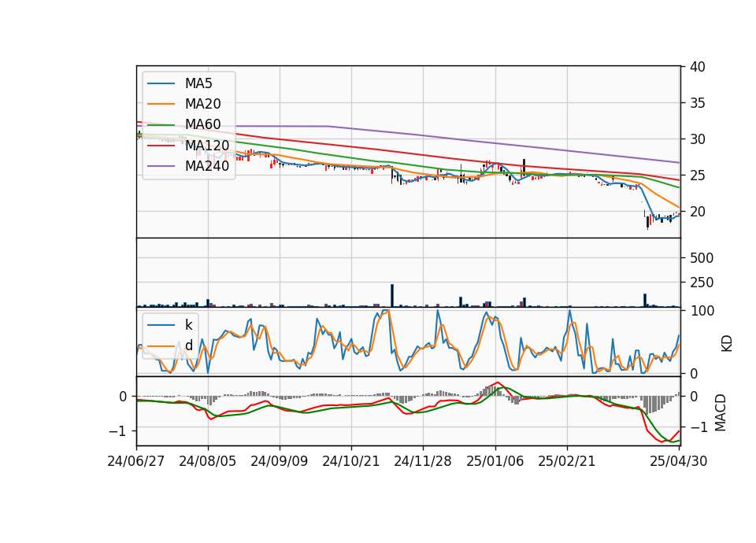
Task: Click the price axis value 30
Action: 697,139
